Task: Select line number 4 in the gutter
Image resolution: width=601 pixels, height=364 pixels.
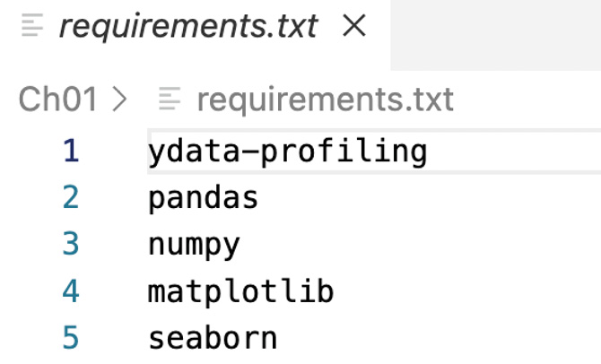Action: pos(71,291)
